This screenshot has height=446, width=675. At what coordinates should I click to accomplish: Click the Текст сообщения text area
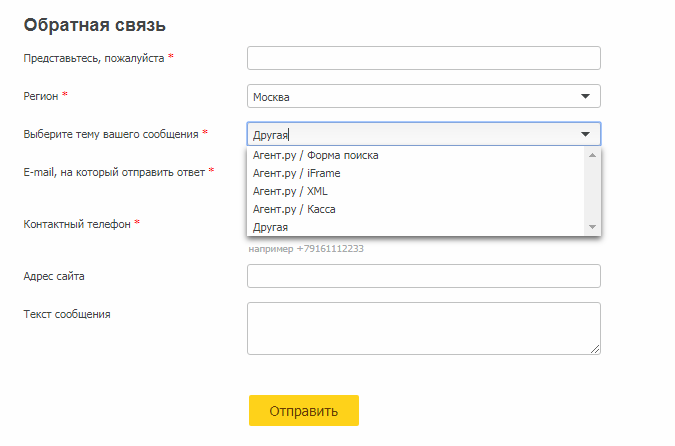(424, 328)
